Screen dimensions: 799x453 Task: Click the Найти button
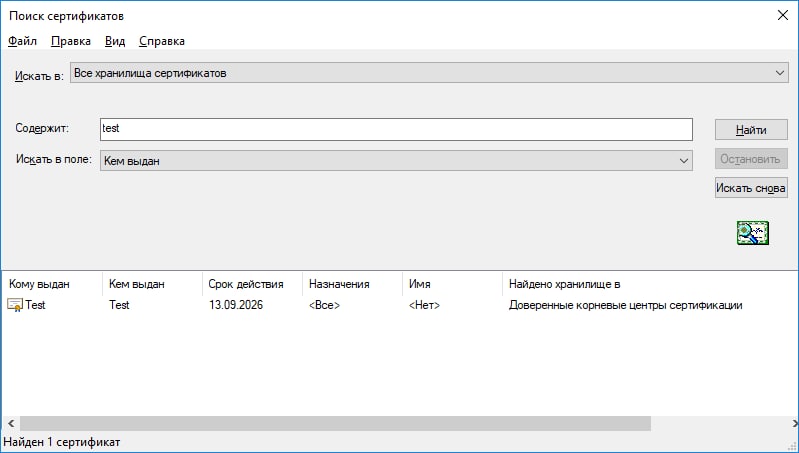click(751, 130)
